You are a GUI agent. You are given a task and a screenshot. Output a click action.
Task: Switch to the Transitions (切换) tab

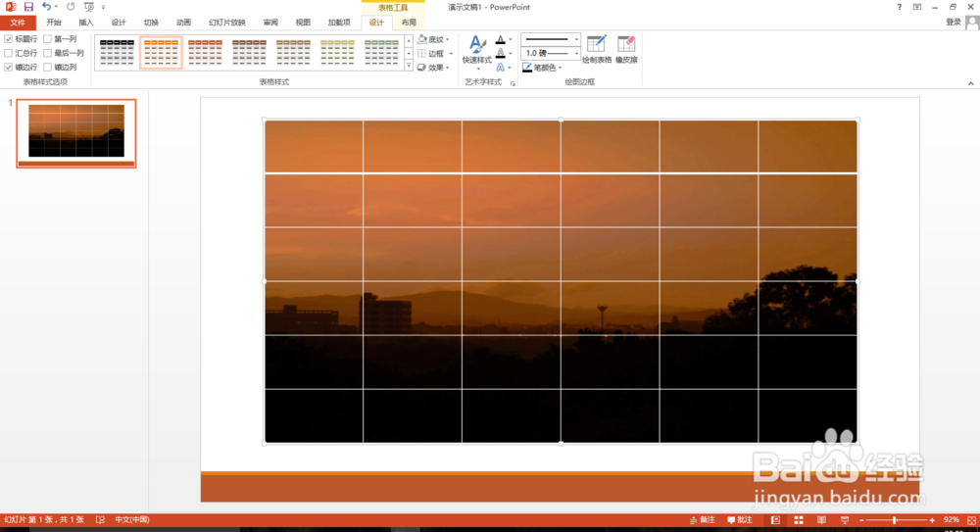pyautogui.click(x=151, y=23)
